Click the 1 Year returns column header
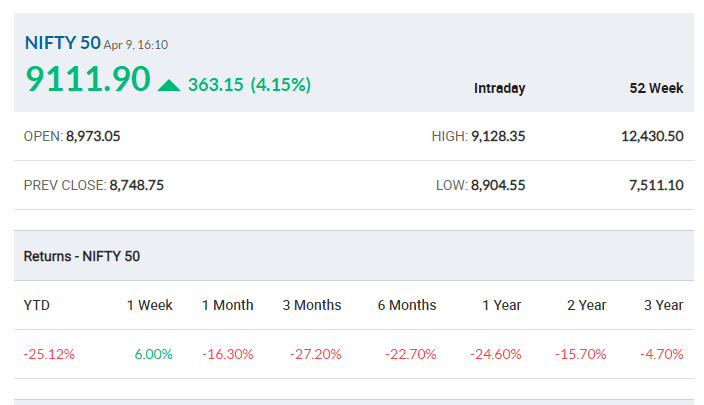Screen dimensions: 704x405 502,305
